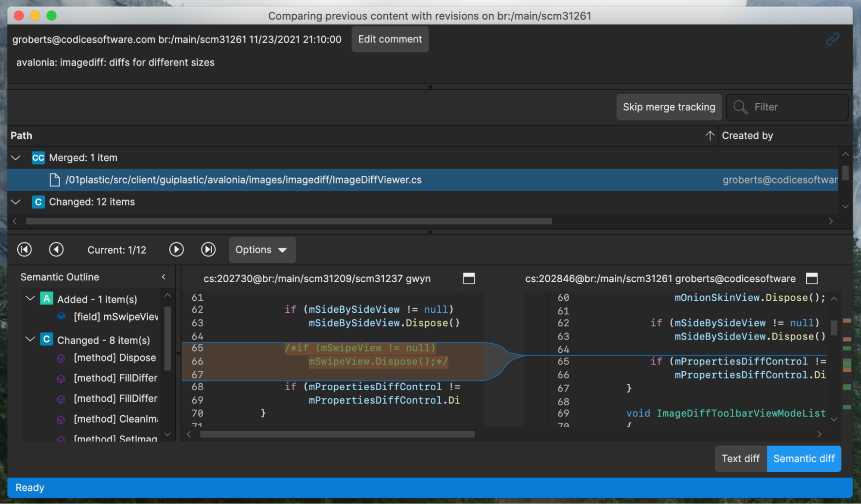Click the Edit comment button
The width and height of the screenshot is (861, 504).
pyautogui.click(x=389, y=39)
